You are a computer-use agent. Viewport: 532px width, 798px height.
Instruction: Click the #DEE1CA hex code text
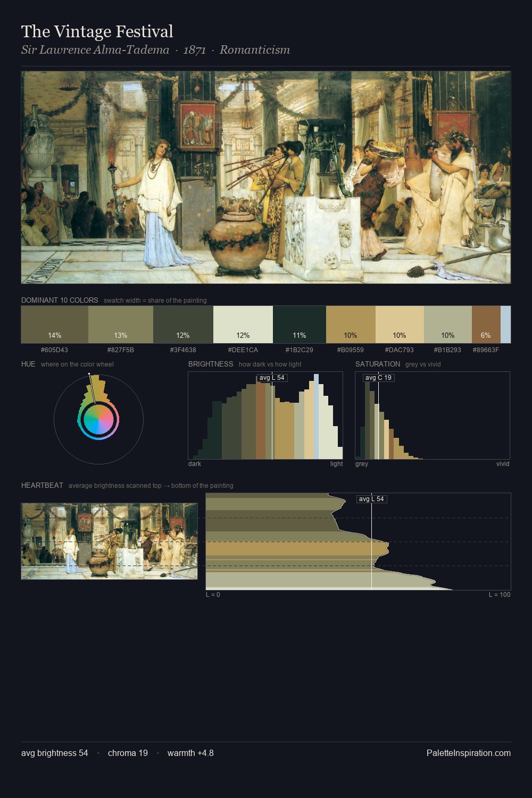coord(243,350)
